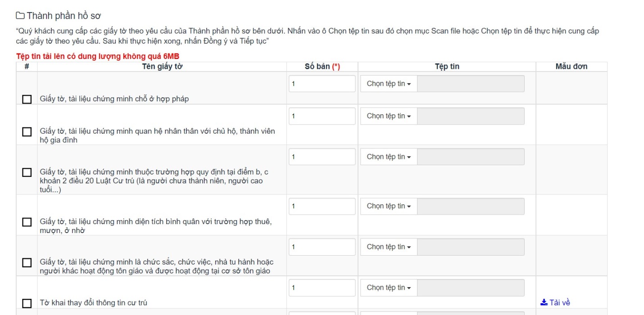Enable checkbox for diện tích bình quân document
Screen dimensions: 644x315
[x=27, y=222]
